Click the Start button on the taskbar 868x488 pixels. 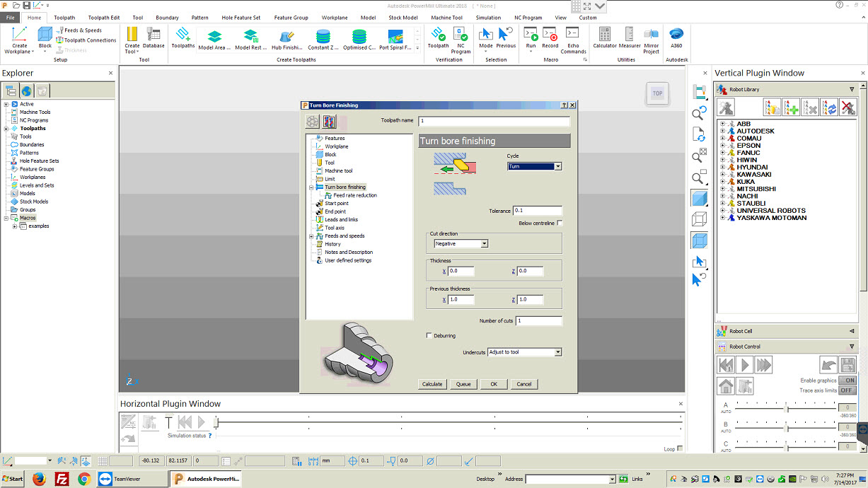[x=12, y=479]
